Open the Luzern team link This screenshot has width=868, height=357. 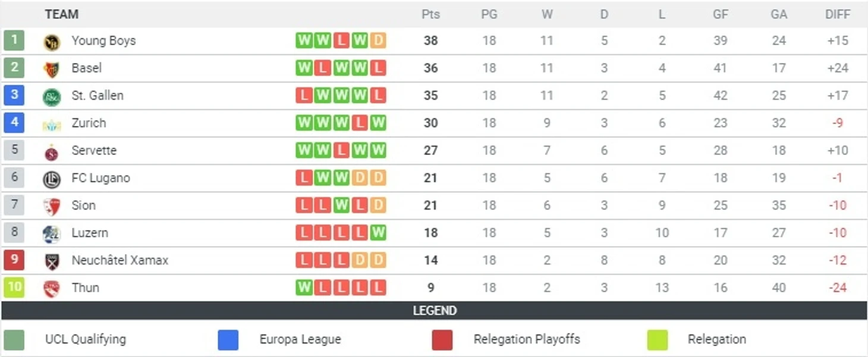(90, 233)
